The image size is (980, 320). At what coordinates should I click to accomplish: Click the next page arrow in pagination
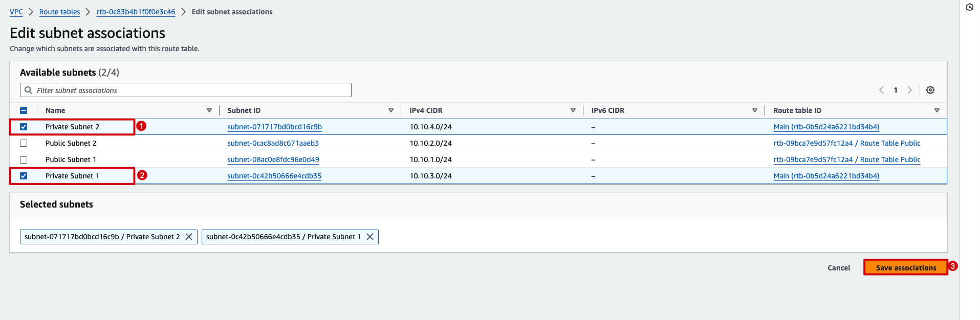[x=909, y=90]
